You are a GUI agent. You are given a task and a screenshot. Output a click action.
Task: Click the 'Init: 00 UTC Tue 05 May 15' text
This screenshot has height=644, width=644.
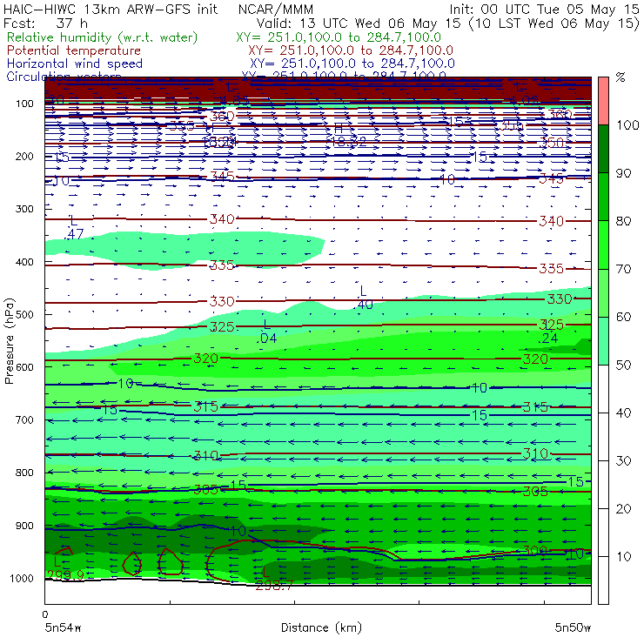pyautogui.click(x=544, y=9)
